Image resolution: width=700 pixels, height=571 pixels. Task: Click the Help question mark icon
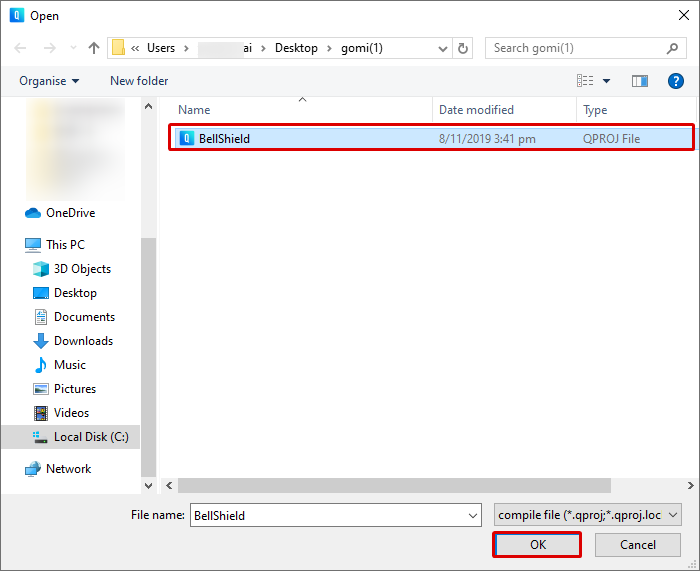tap(675, 81)
